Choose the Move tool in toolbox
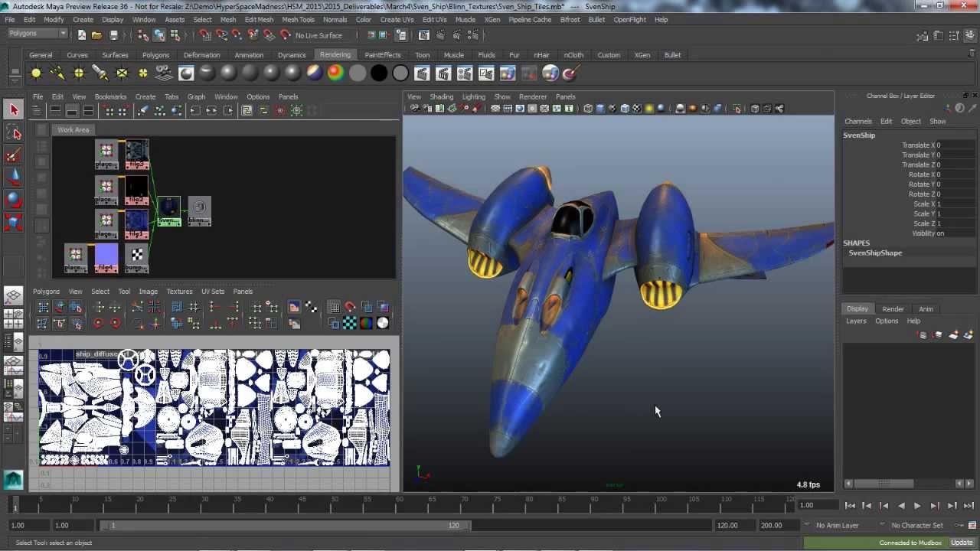This screenshot has height=551, width=980. 13,178
